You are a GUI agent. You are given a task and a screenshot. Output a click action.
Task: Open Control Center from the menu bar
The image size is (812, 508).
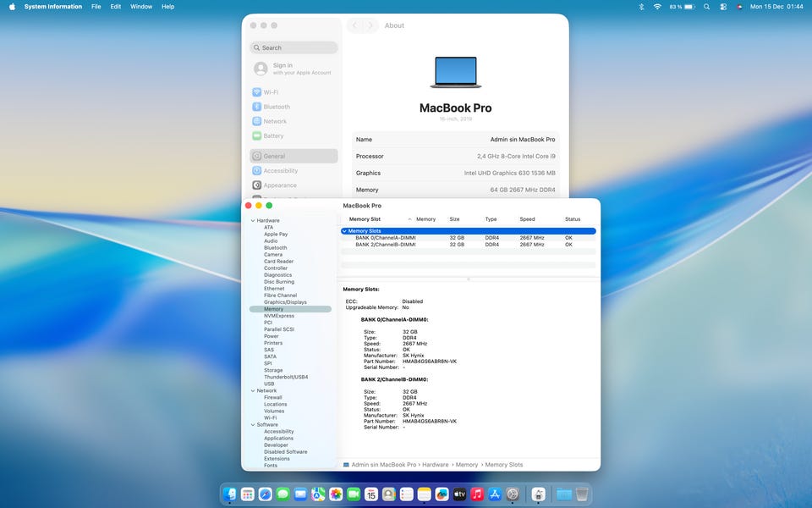[723, 7]
